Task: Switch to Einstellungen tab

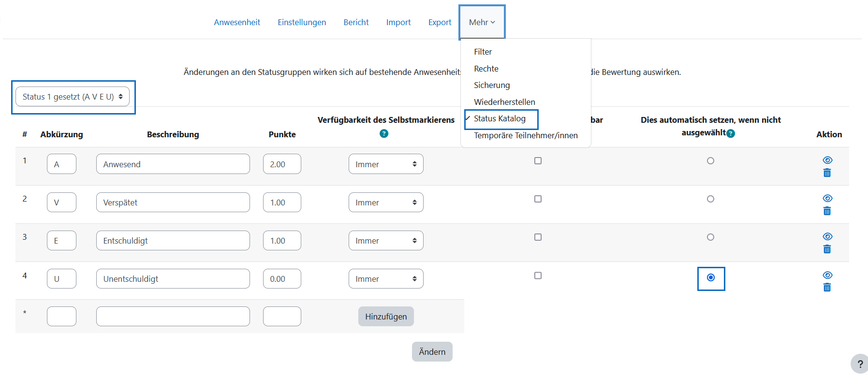Action: pyautogui.click(x=302, y=22)
